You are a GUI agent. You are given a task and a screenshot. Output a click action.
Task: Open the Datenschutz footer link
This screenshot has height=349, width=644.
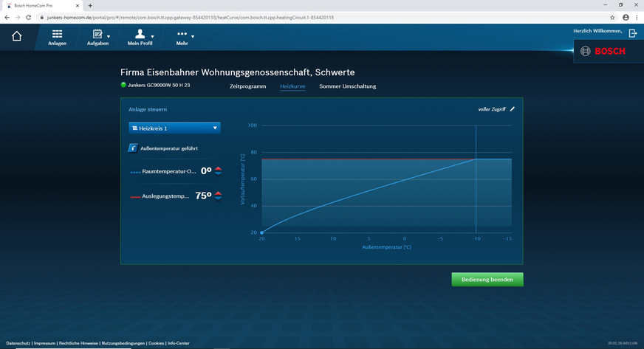18,343
